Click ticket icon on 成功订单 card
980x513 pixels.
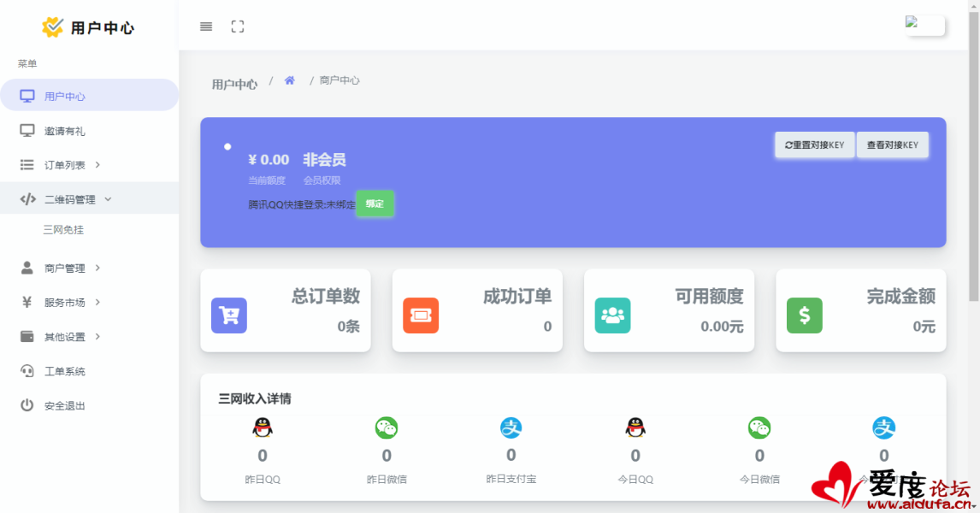[421, 315]
